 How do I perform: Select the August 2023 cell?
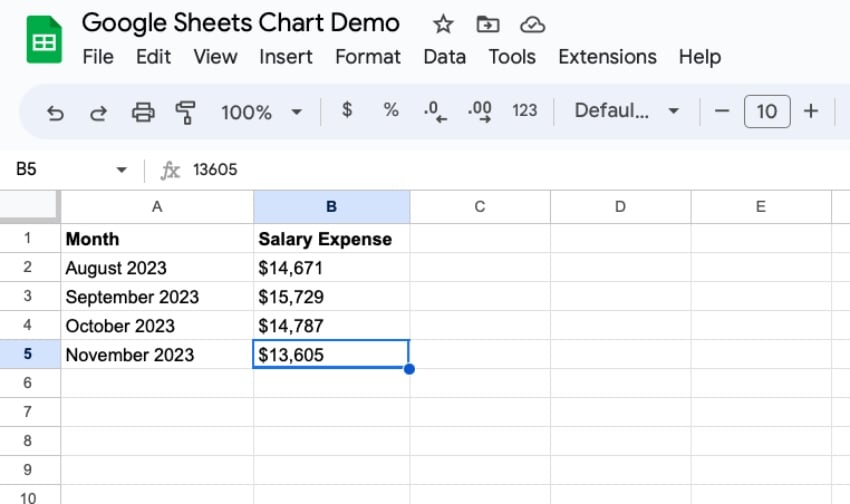click(x=157, y=267)
